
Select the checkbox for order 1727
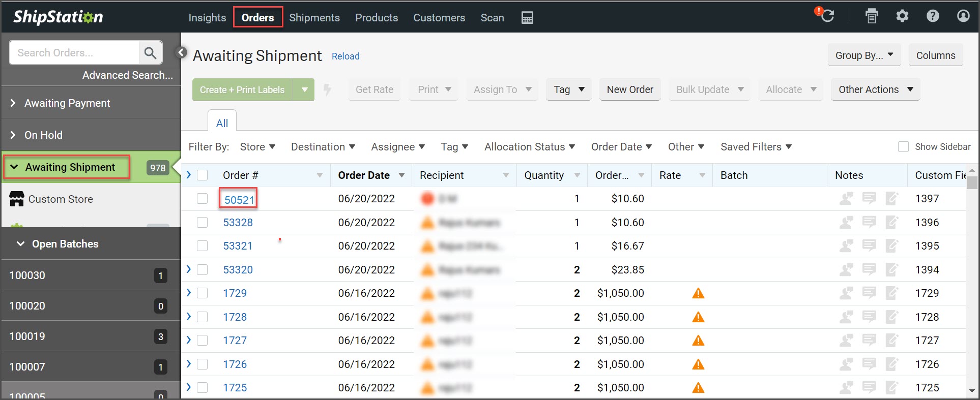203,341
